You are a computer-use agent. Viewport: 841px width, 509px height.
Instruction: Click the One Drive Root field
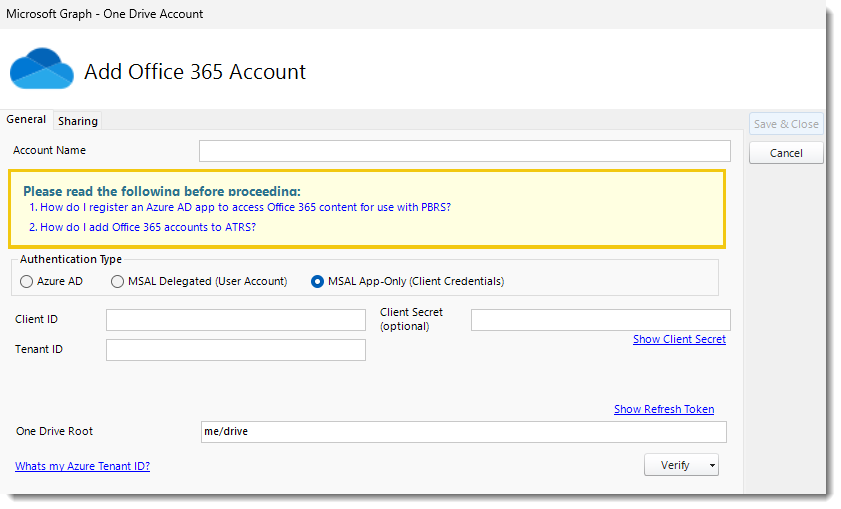[x=464, y=432]
